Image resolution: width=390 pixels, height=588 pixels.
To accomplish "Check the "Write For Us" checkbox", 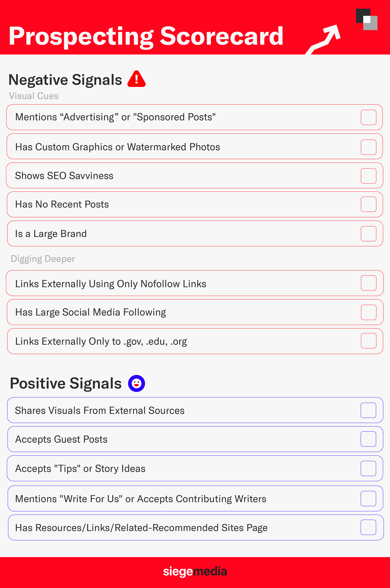I will (368, 499).
